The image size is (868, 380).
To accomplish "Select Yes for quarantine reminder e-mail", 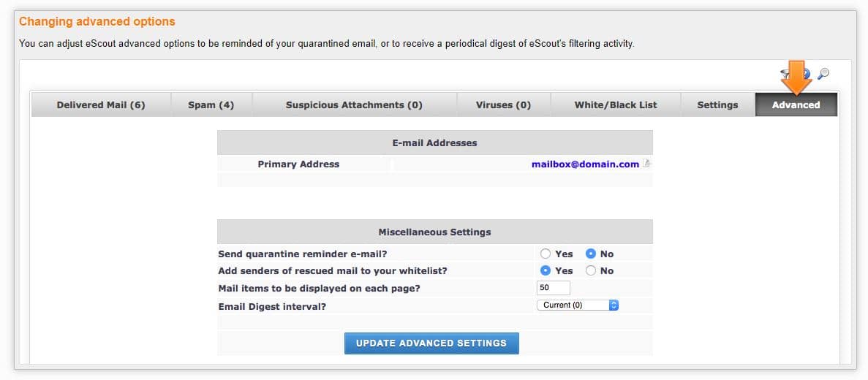I will coord(546,254).
